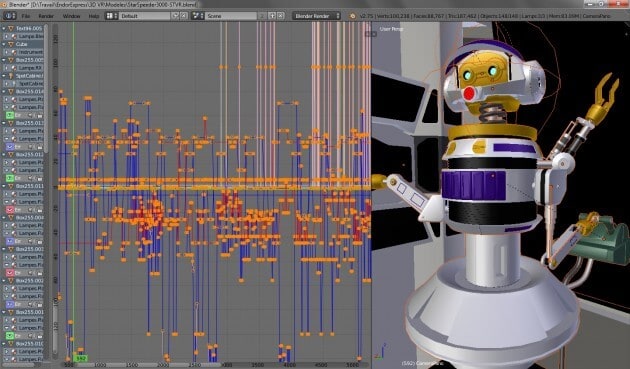Toggle the first green channel visibility checkbox
The height and width of the screenshot is (369, 630).
click(x=10, y=115)
